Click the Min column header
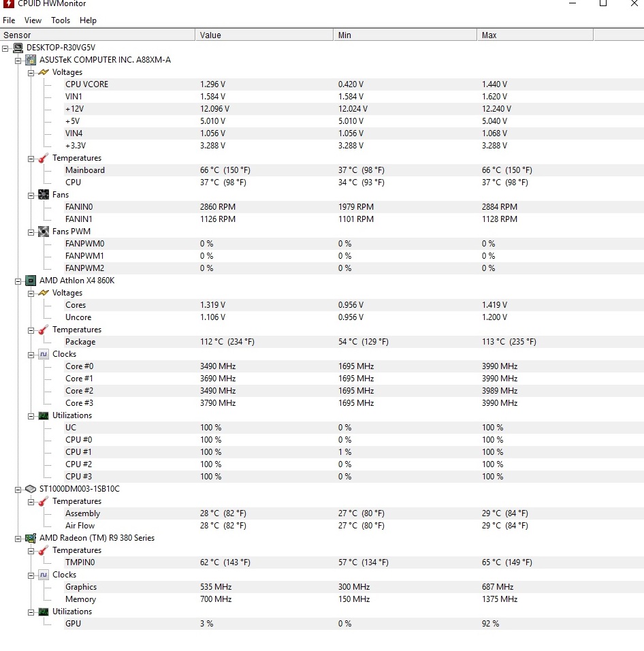Image resolution: width=644 pixels, height=651 pixels. click(x=406, y=35)
